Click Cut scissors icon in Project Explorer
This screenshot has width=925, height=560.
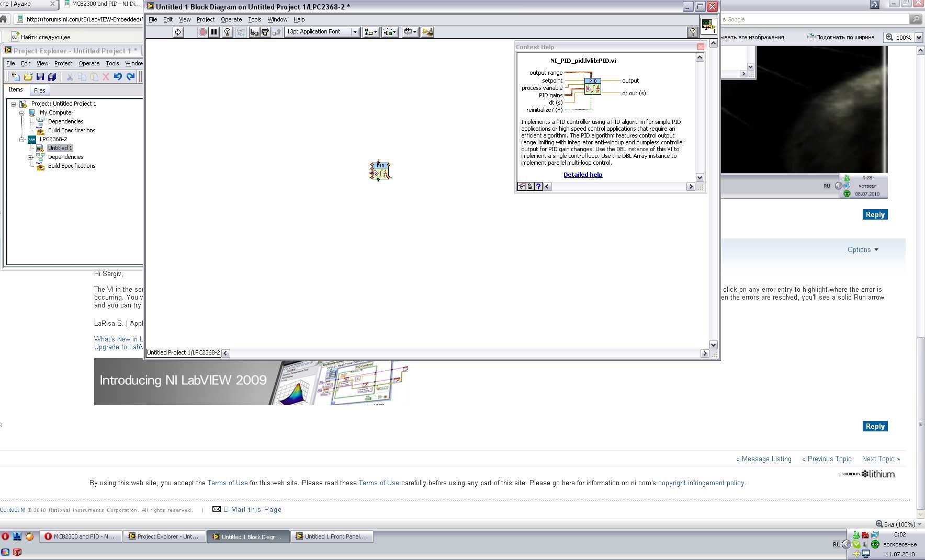(x=70, y=77)
